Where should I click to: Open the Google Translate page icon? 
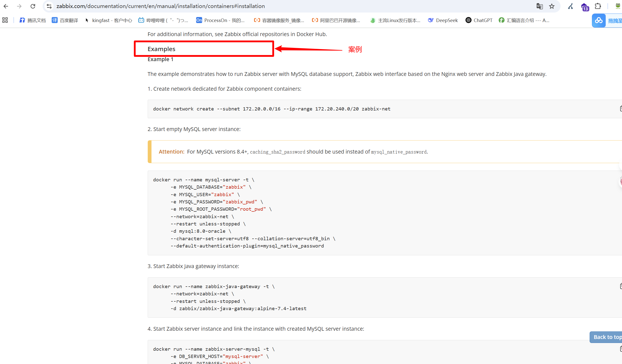point(539,6)
